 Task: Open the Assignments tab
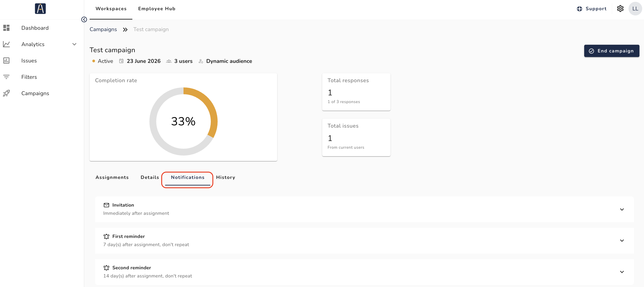(112, 177)
